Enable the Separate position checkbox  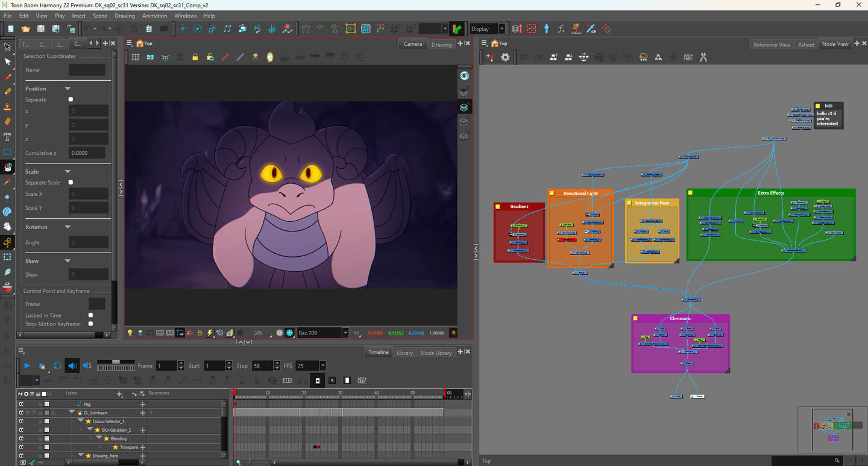click(71, 99)
